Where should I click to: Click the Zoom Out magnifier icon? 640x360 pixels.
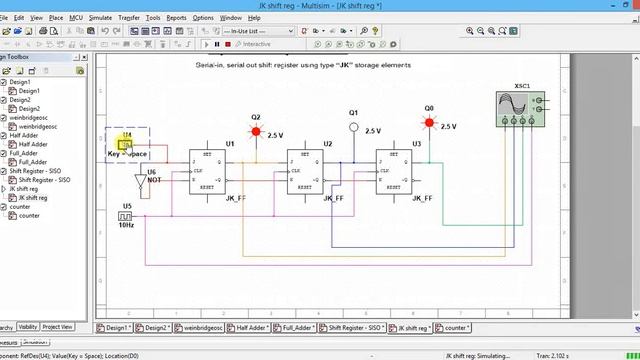pyautogui.click(x=481, y=31)
